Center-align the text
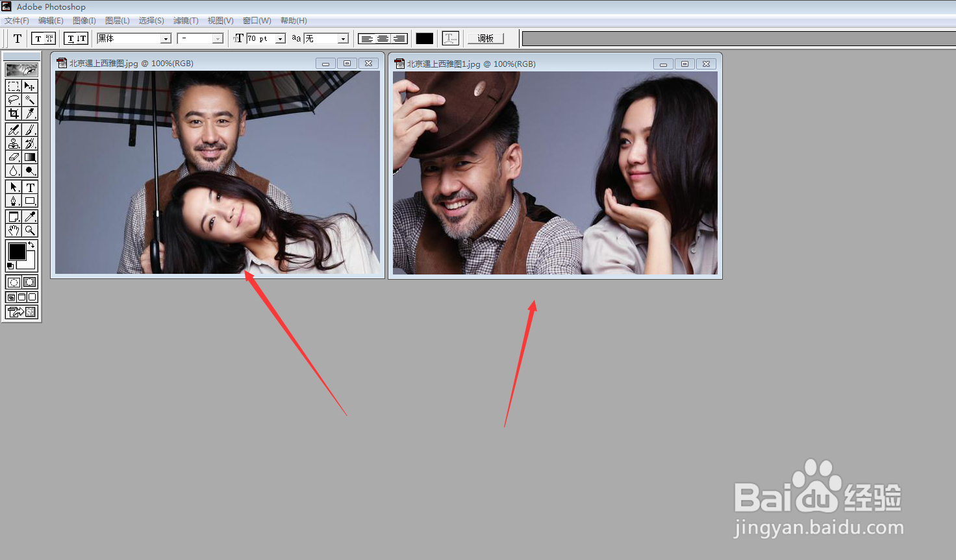This screenshot has height=560, width=956. coord(383,39)
